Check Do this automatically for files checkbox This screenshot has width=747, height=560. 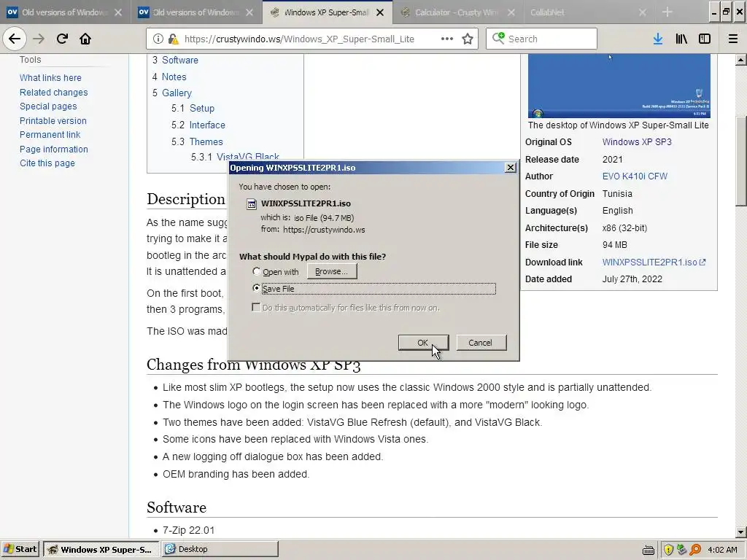coord(256,307)
